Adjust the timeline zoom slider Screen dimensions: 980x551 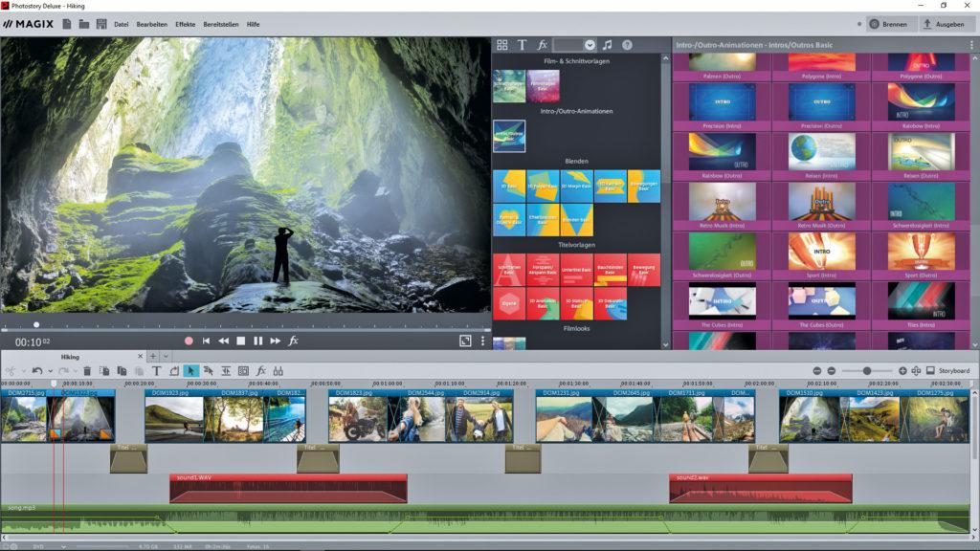pyautogui.click(x=867, y=370)
